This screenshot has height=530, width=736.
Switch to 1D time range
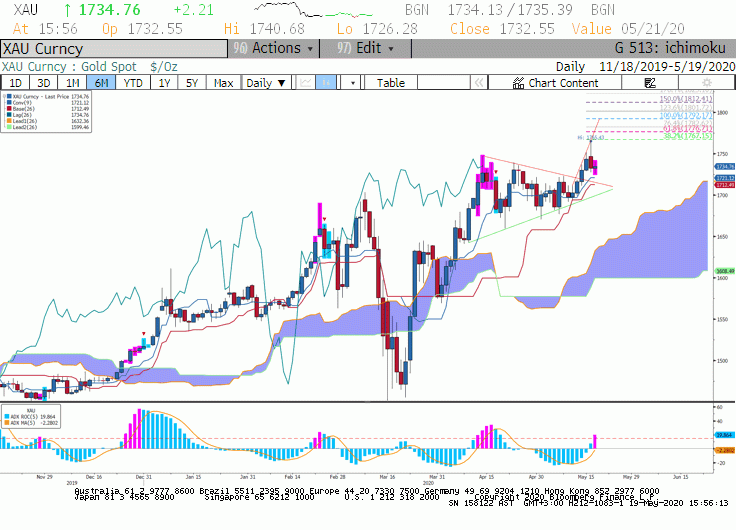(x=15, y=83)
